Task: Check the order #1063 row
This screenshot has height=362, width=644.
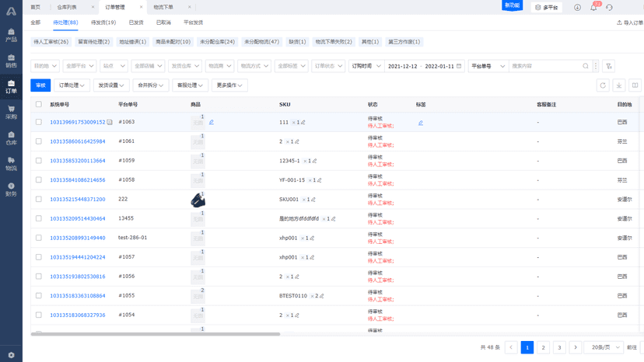Action: [39, 122]
